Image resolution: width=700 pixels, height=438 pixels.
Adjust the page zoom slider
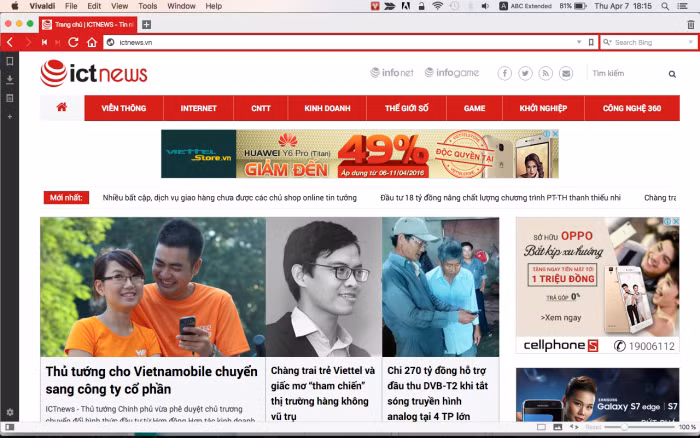pos(639,427)
